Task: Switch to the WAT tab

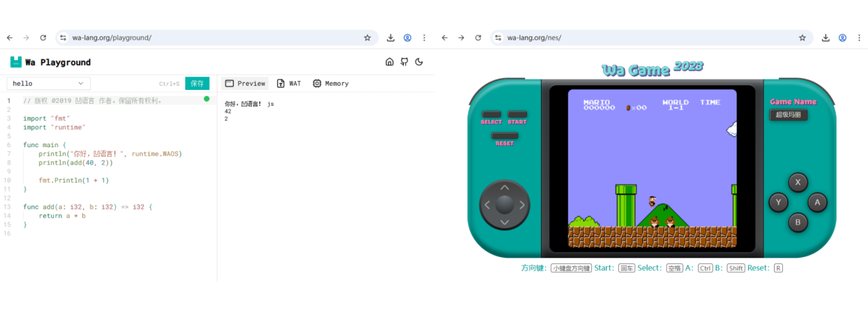Action: (x=289, y=84)
